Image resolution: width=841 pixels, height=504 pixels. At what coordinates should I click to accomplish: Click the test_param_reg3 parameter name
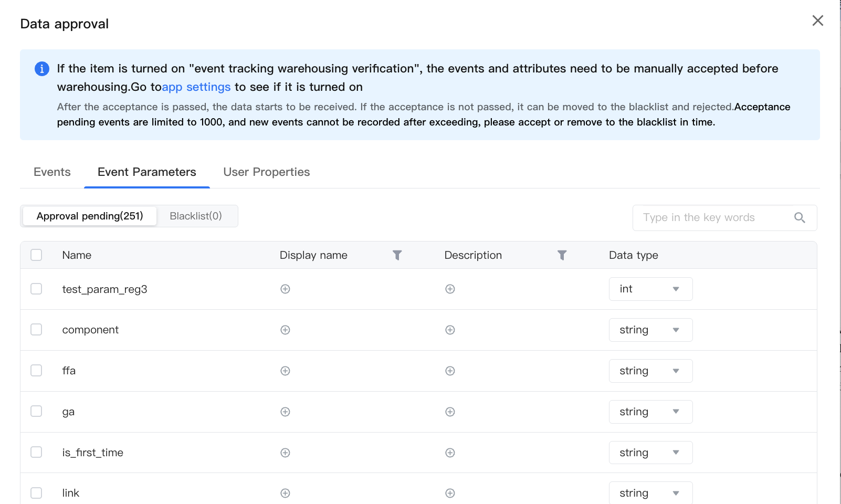tap(105, 289)
